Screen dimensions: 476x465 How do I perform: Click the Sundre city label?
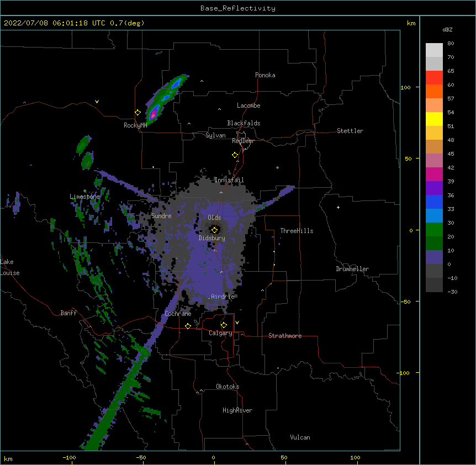coord(161,216)
